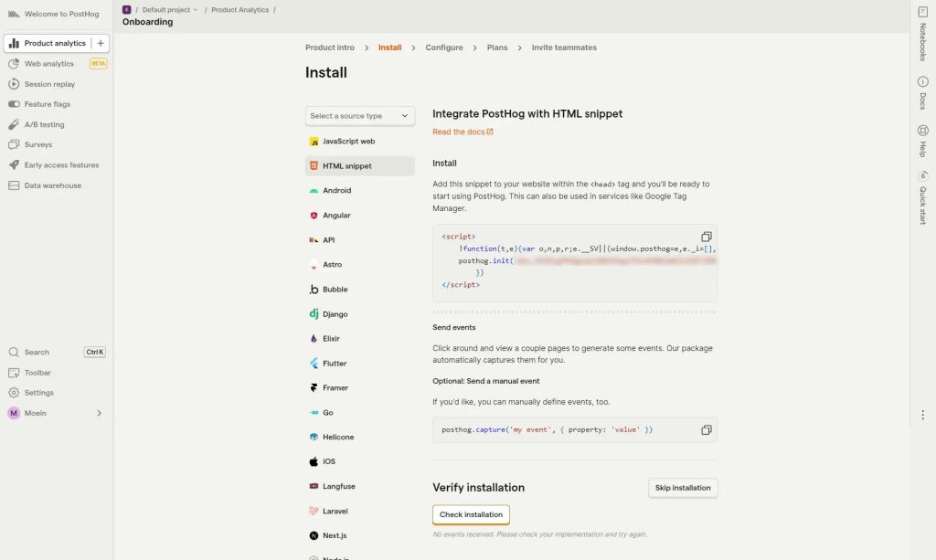This screenshot has width=936, height=560.
Task: Select the API source option
Action: coord(360,240)
